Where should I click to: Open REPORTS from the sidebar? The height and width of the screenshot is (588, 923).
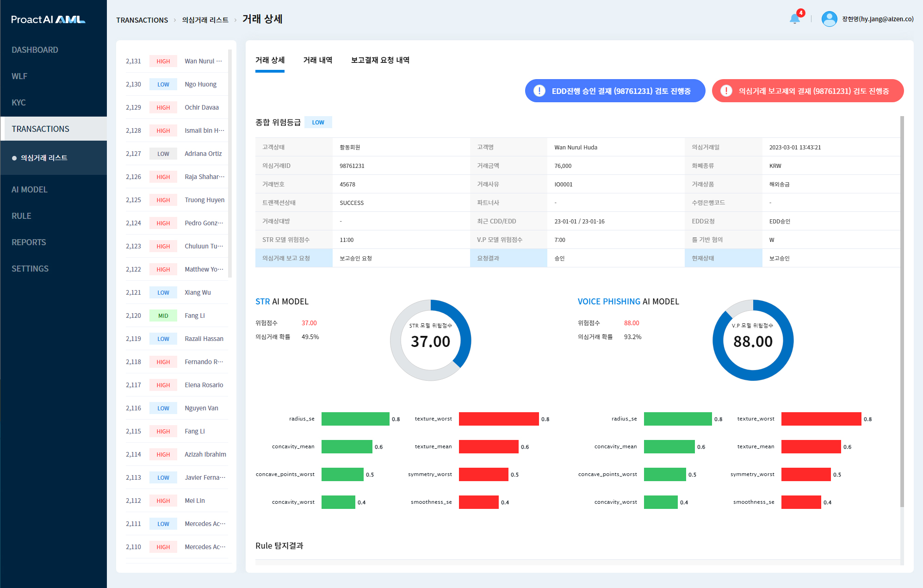click(29, 242)
